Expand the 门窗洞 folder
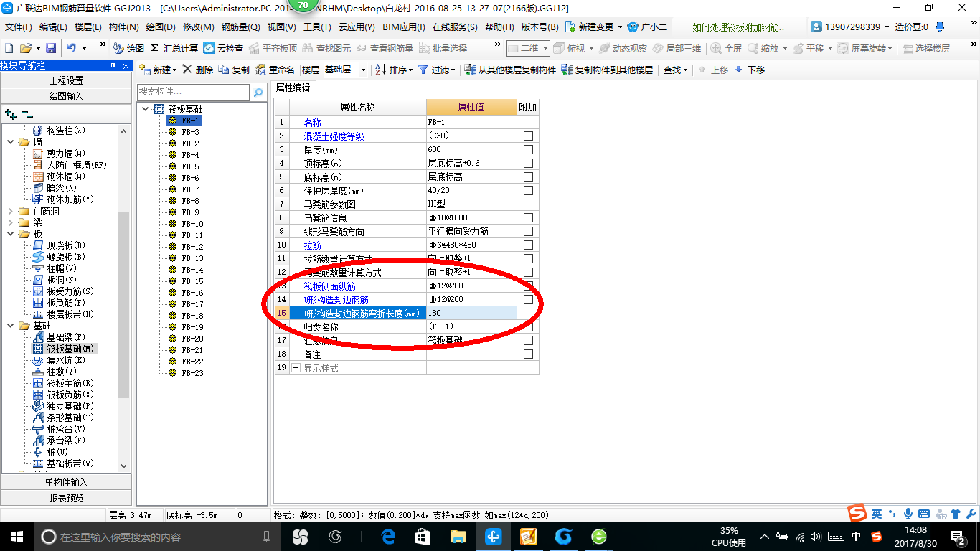 point(10,211)
